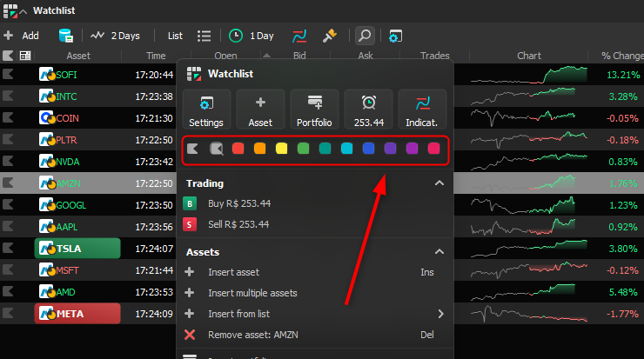
Task: Select the red color swatch
Action: pyautogui.click(x=238, y=149)
